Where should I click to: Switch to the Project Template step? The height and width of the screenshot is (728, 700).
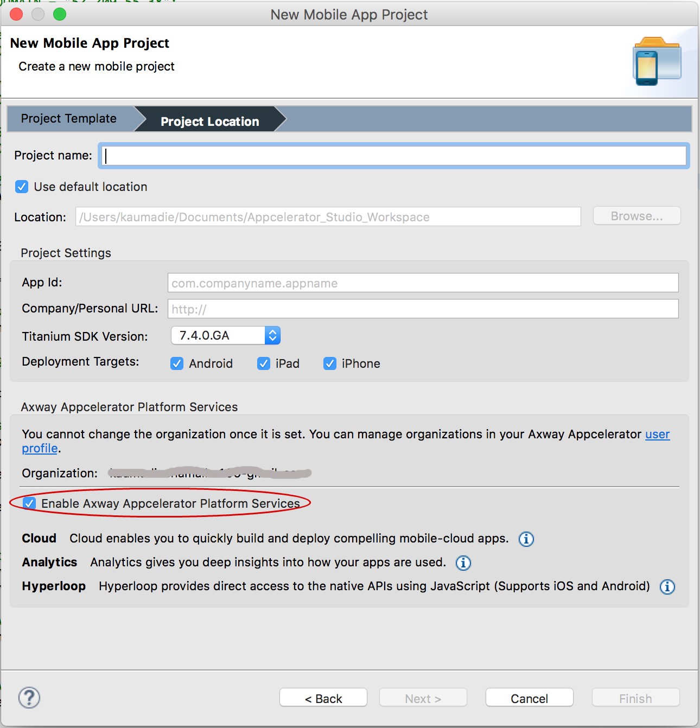point(69,119)
